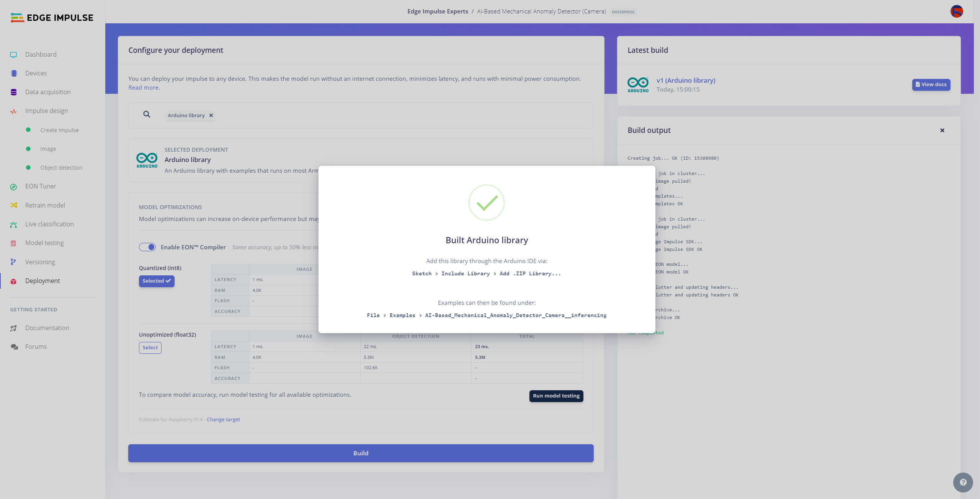Click the Deployment cube icon
Image resolution: width=980 pixels, height=499 pixels.
pyautogui.click(x=13, y=281)
